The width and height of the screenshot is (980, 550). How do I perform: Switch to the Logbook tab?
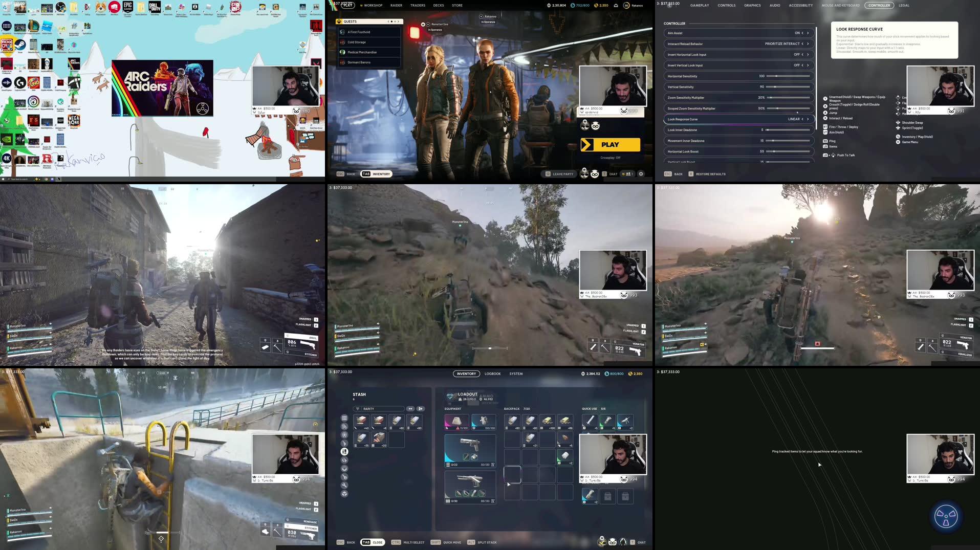[492, 373]
